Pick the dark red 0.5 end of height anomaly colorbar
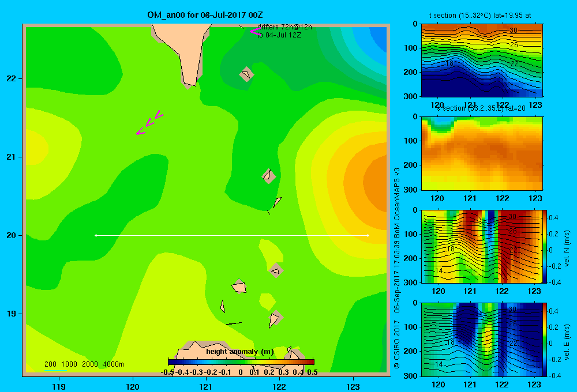Viewport: 577px width, 392px height. (312, 362)
